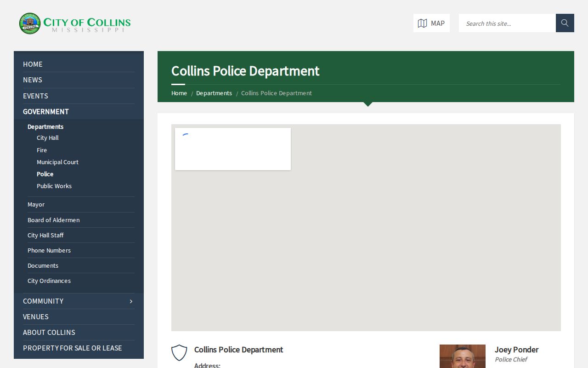
Task: Open the COMMUNITY menu item
Action: click(x=43, y=301)
